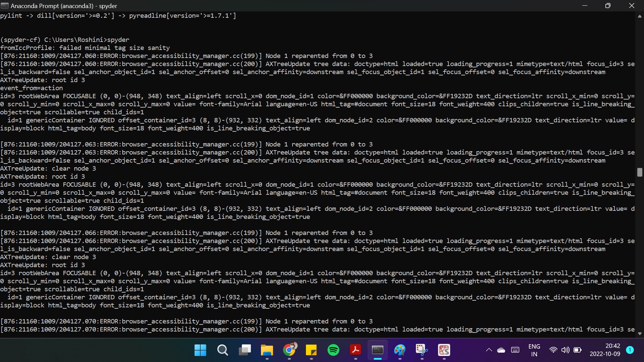Open the ENG IN language switcher
This screenshot has height=362, width=644.
coord(534,350)
